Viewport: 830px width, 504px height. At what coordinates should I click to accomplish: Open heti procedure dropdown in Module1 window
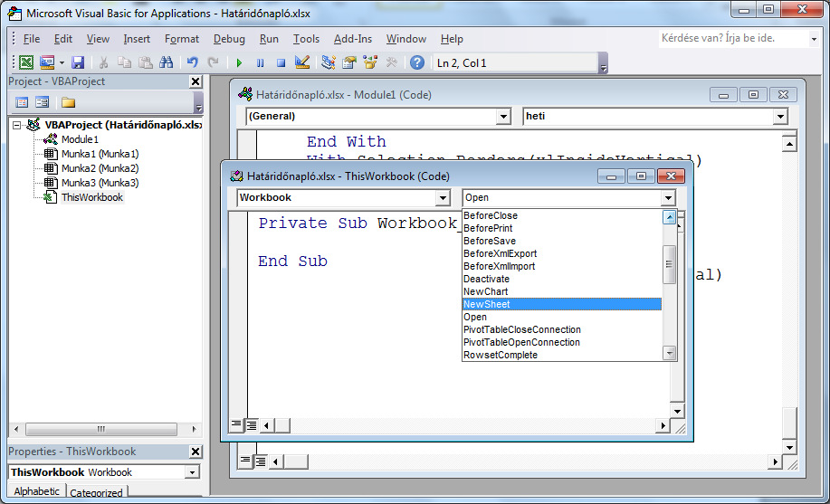(780, 117)
